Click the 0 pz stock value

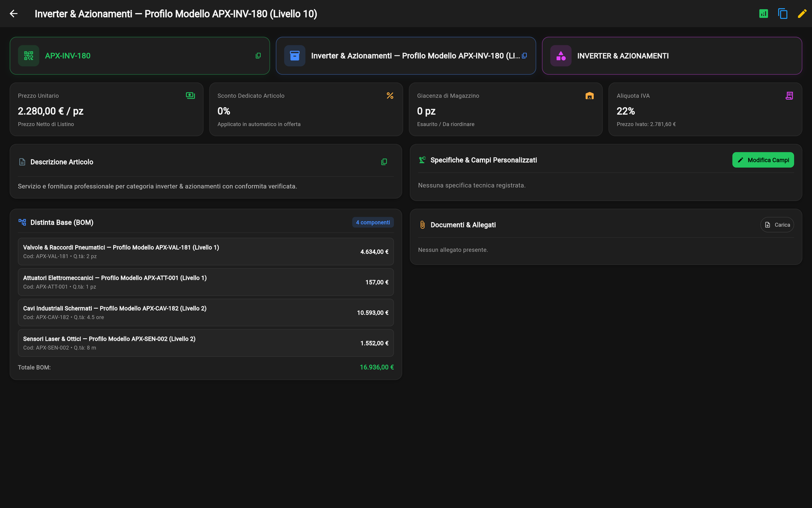tap(426, 111)
